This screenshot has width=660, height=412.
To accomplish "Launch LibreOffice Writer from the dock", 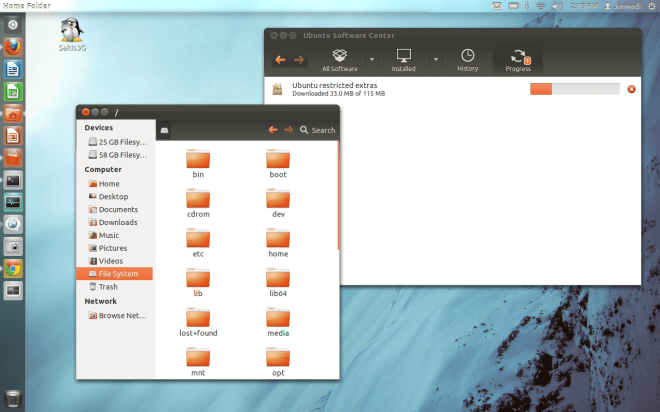I will tap(13, 69).
